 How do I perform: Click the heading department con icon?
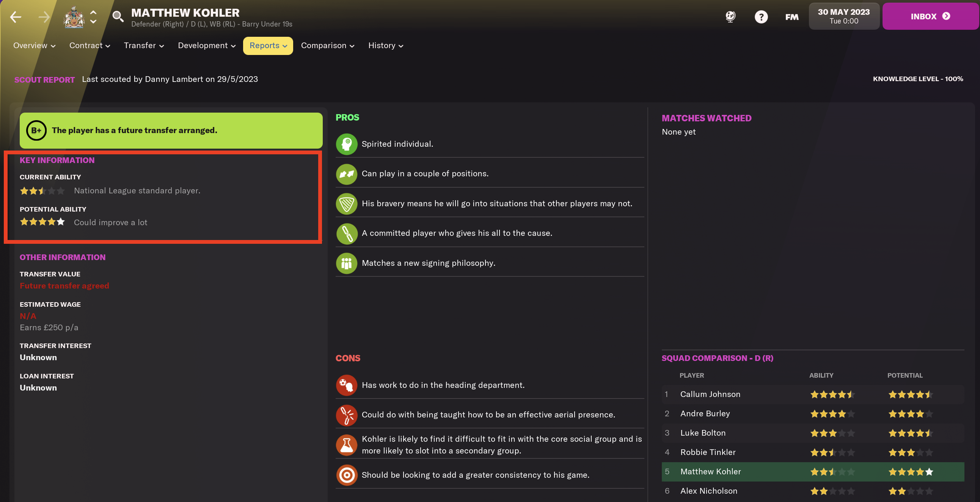pyautogui.click(x=347, y=385)
